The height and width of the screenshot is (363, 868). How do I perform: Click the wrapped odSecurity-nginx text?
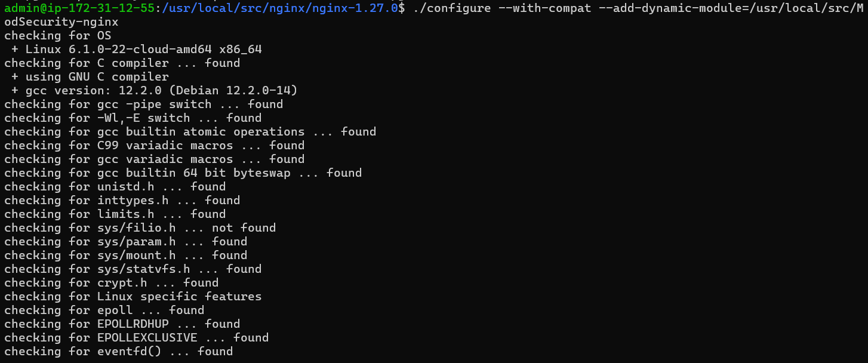coord(61,22)
